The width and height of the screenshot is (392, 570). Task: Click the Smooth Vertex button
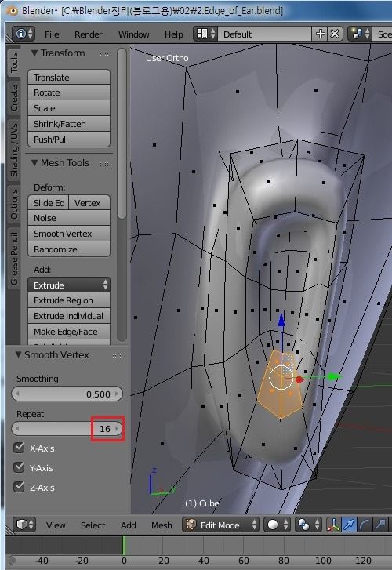click(x=69, y=234)
